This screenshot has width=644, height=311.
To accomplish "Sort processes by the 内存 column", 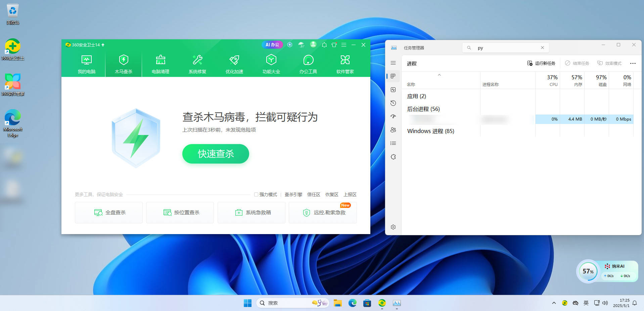I will [572, 81].
